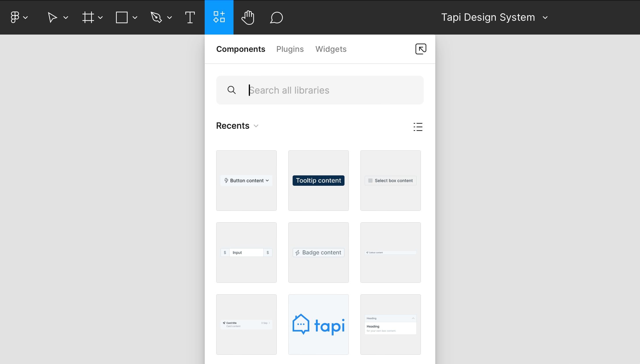This screenshot has height=364, width=640.
Task: Toggle the Assets panel closed
Action: 219,17
